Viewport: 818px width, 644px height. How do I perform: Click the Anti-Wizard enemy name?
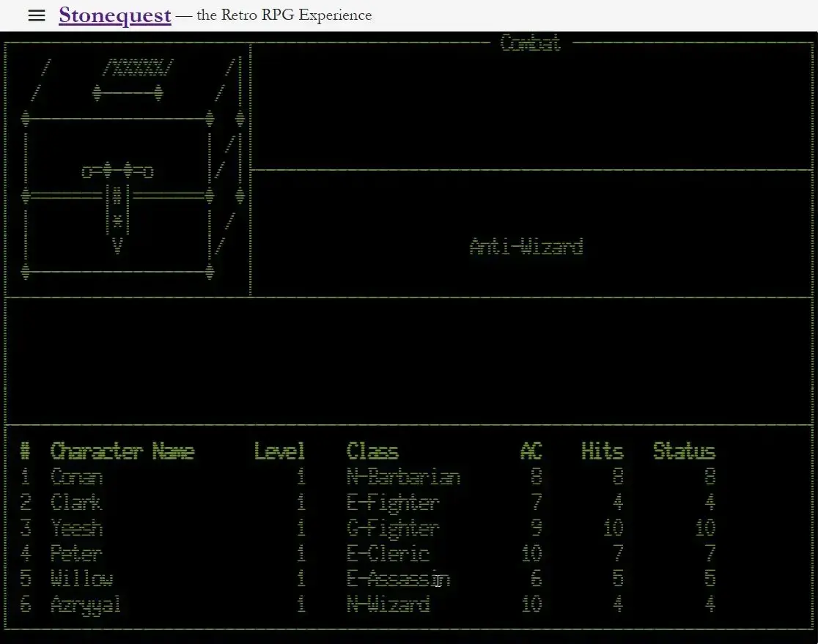point(526,246)
